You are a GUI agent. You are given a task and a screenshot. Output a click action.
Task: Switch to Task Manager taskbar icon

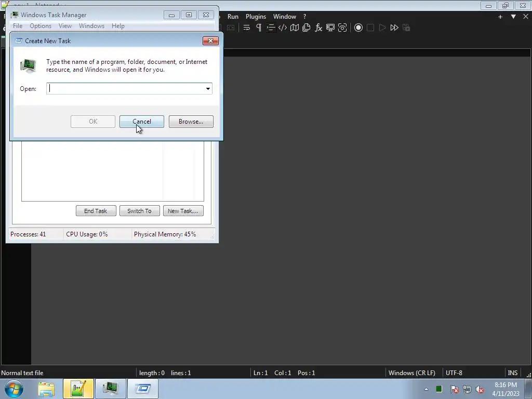(110, 389)
